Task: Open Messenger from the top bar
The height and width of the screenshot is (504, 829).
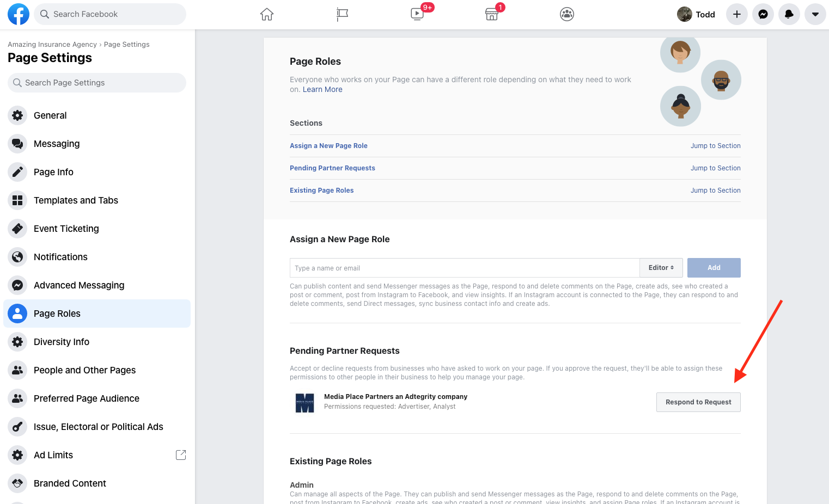Action: [763, 14]
